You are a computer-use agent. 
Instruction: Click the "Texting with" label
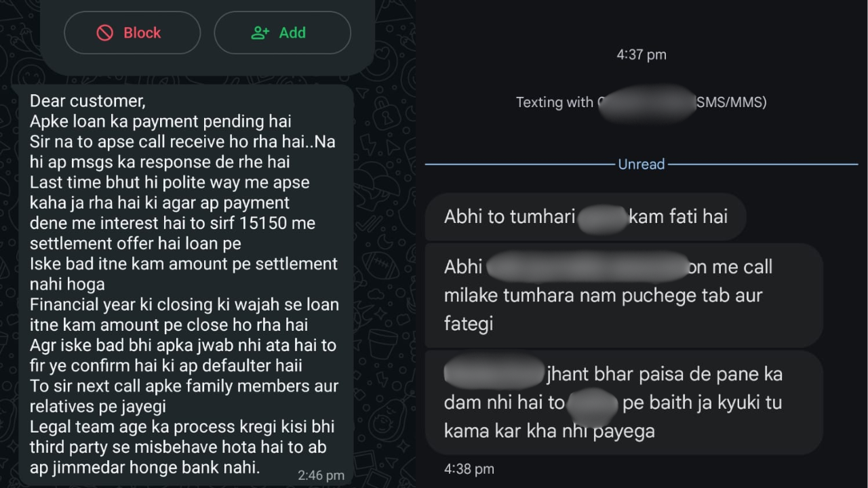point(554,102)
